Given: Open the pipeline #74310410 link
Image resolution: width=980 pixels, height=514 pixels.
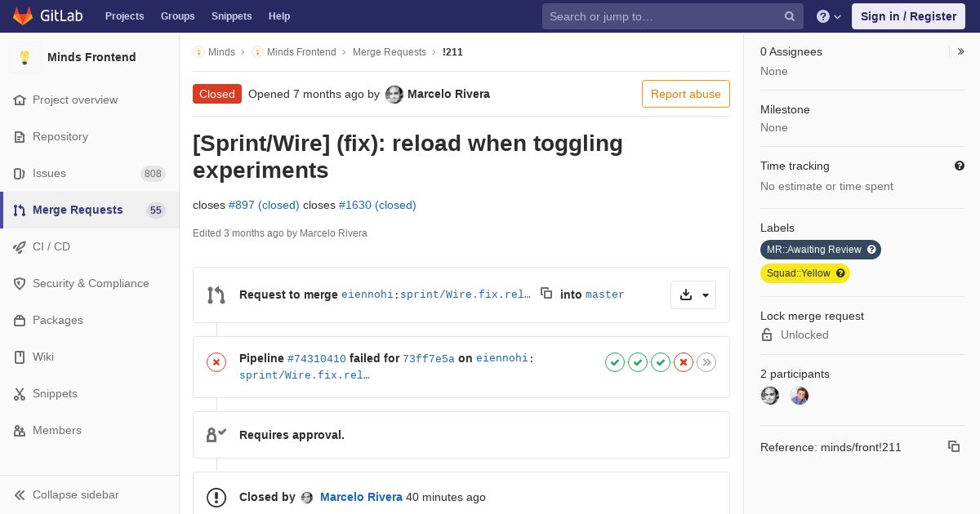Looking at the screenshot, I should pyautogui.click(x=316, y=358).
